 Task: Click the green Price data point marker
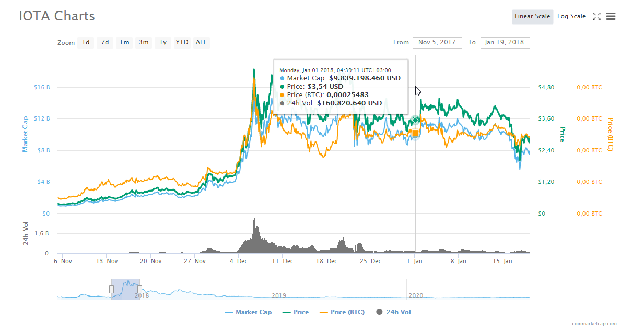415,121
